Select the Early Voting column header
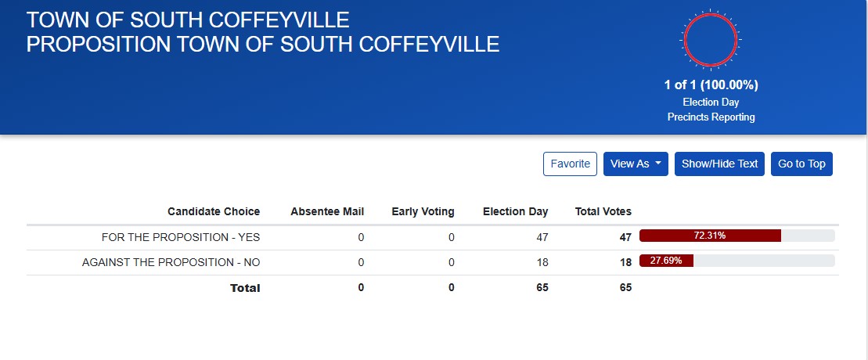868x360 pixels. tap(423, 211)
